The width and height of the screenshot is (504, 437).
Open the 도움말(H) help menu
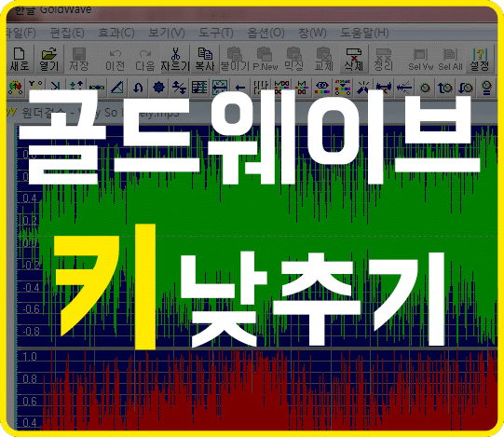click(364, 33)
